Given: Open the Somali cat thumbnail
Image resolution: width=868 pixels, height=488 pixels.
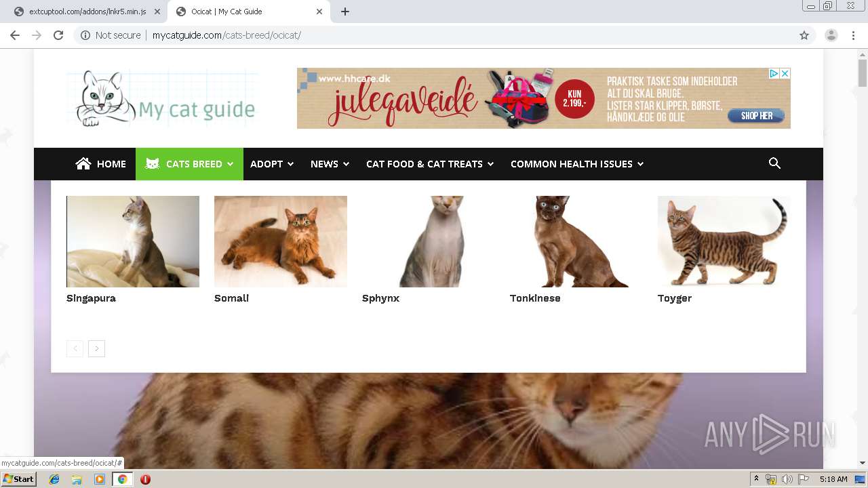Looking at the screenshot, I should (281, 241).
